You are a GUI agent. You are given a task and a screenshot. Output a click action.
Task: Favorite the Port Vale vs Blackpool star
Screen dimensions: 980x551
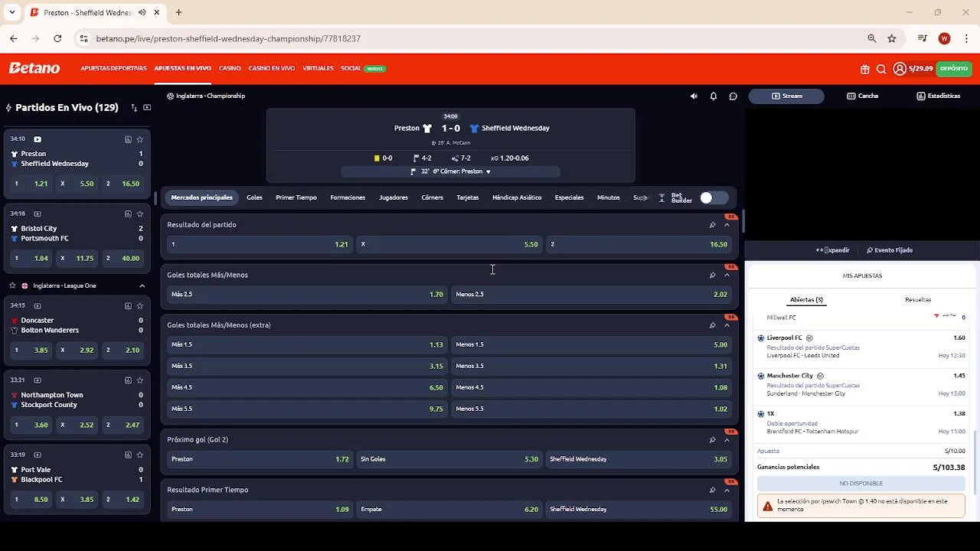tap(140, 455)
